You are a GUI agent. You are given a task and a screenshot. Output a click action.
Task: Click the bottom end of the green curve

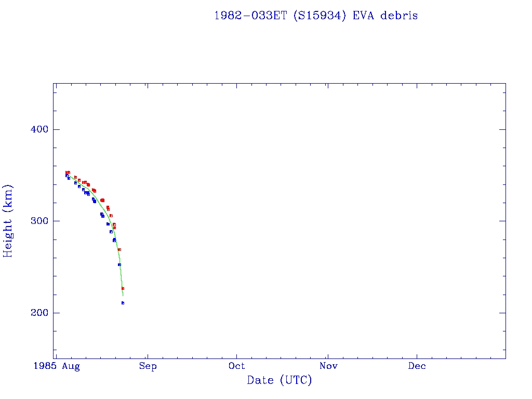coord(123,296)
